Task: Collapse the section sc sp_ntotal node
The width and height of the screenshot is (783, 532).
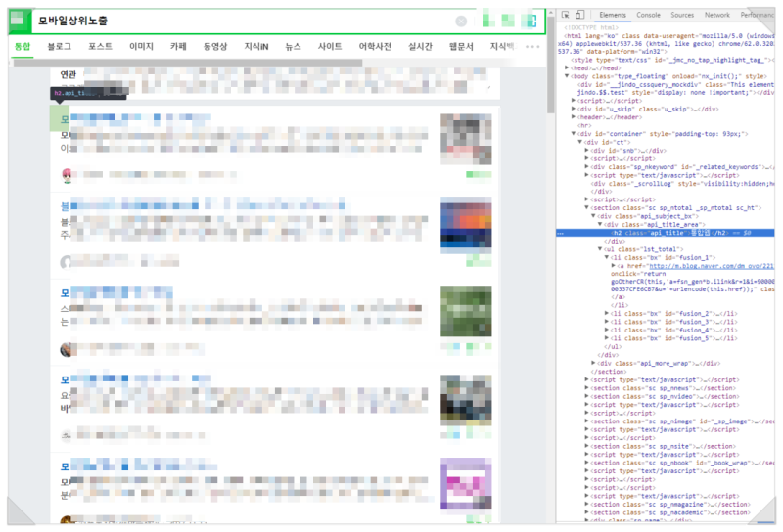Action: click(586, 208)
